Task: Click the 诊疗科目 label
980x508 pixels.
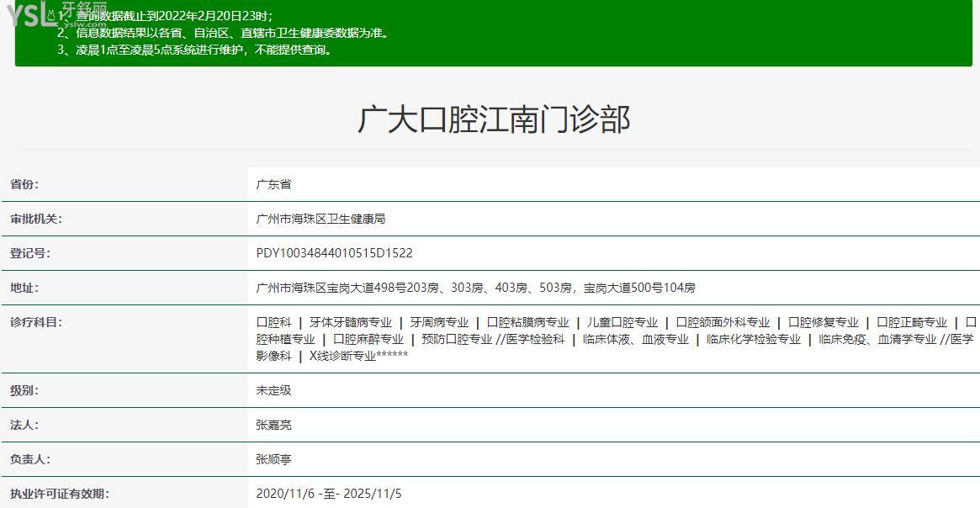Action: coord(36,322)
